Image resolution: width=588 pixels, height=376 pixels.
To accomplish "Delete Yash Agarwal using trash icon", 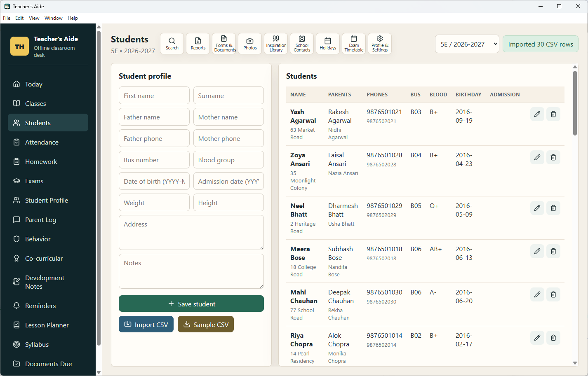I will (553, 114).
